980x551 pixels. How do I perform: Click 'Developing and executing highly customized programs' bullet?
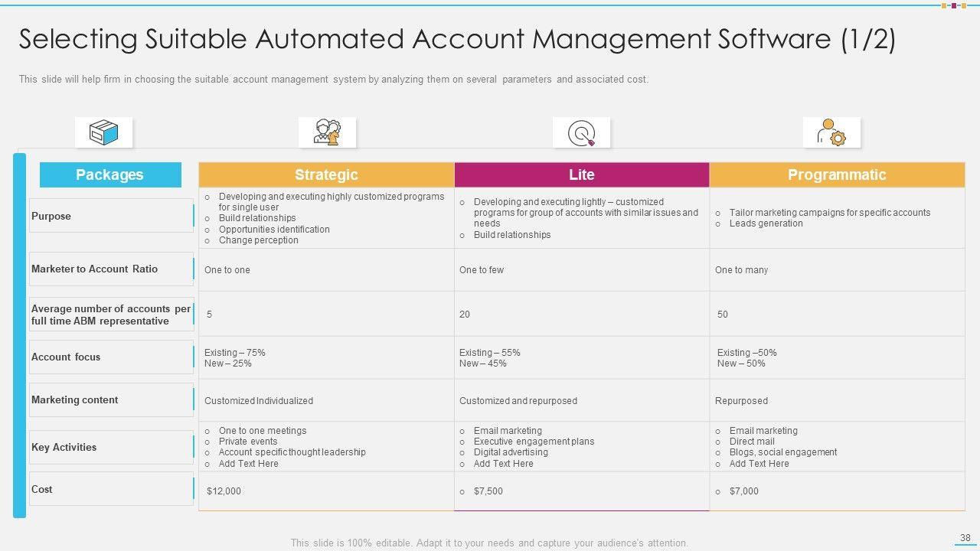click(332, 202)
